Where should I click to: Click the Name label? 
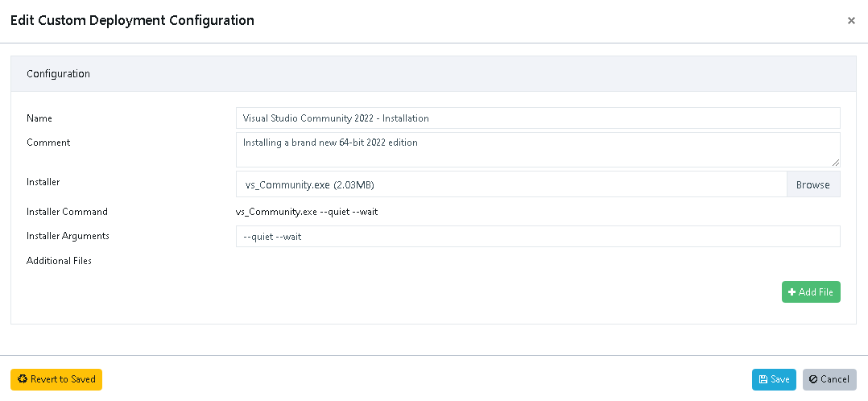pos(39,118)
